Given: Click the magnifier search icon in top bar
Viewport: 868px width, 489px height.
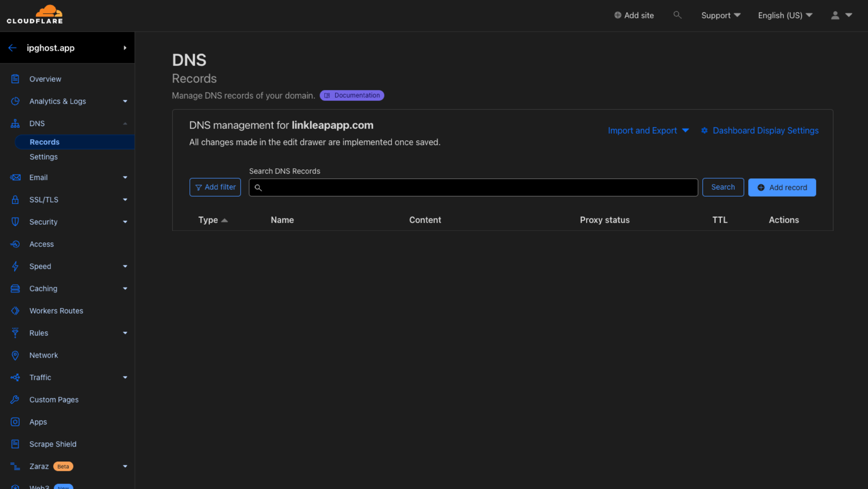Looking at the screenshot, I should coord(677,15).
